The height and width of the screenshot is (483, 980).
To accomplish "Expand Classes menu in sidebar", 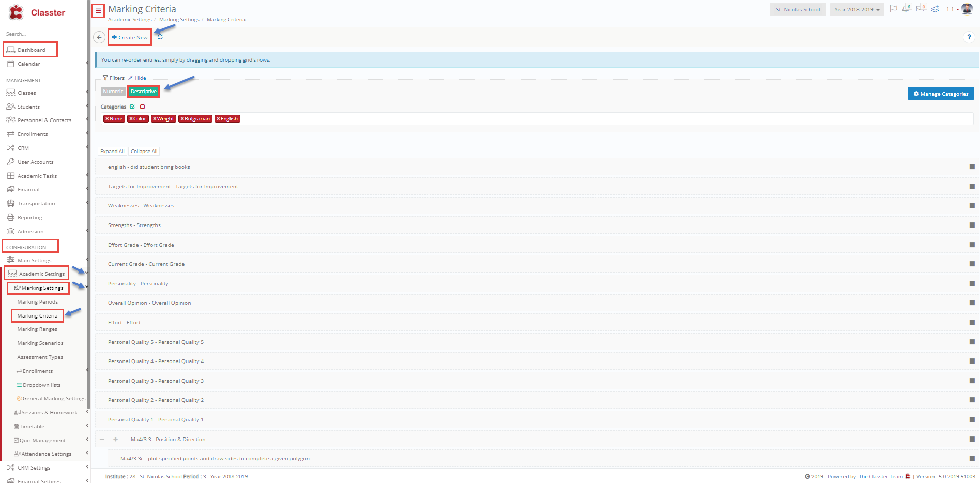I will pos(26,93).
